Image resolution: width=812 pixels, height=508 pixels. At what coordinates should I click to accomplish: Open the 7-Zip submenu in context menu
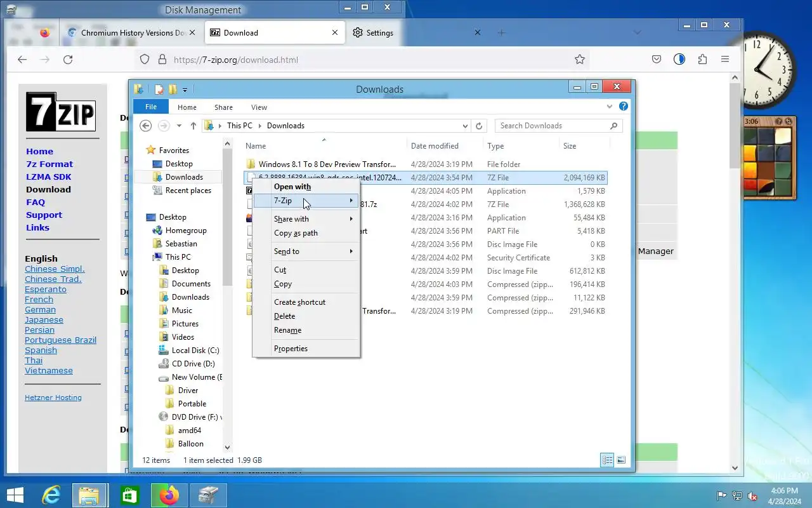[x=306, y=201]
